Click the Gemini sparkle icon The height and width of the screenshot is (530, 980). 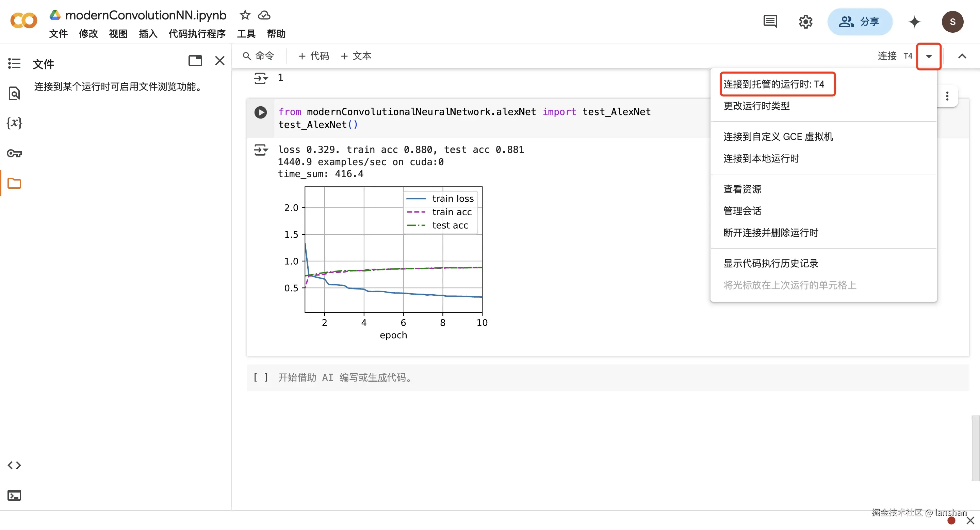click(914, 22)
